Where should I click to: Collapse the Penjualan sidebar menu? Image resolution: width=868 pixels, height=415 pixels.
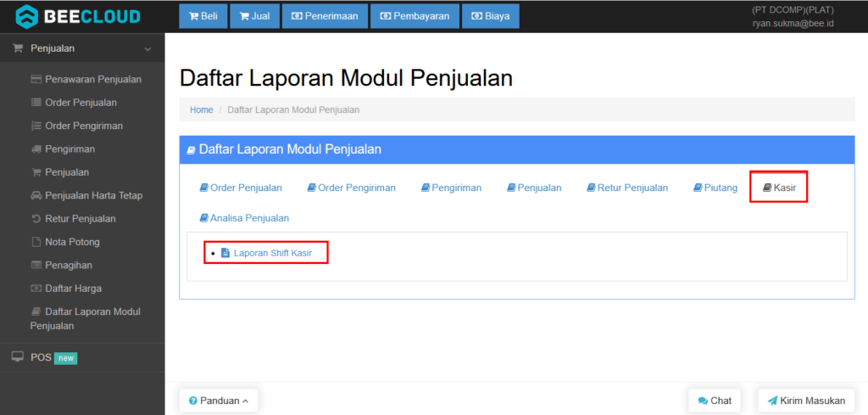coord(82,48)
